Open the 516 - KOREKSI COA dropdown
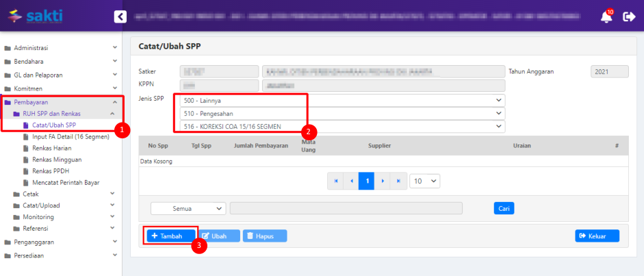 point(341,126)
